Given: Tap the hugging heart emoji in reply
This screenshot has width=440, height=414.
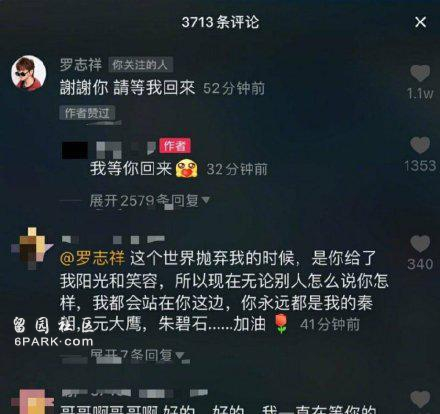Looking at the screenshot, I should pyautogui.click(x=187, y=168).
